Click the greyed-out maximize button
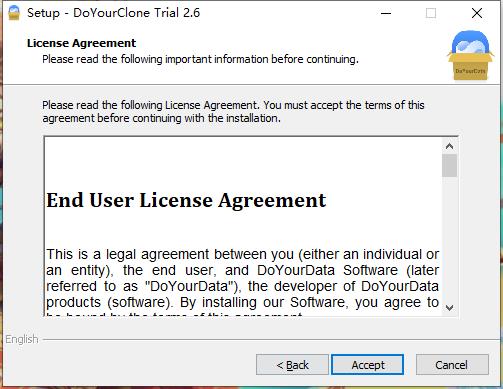 (431, 13)
